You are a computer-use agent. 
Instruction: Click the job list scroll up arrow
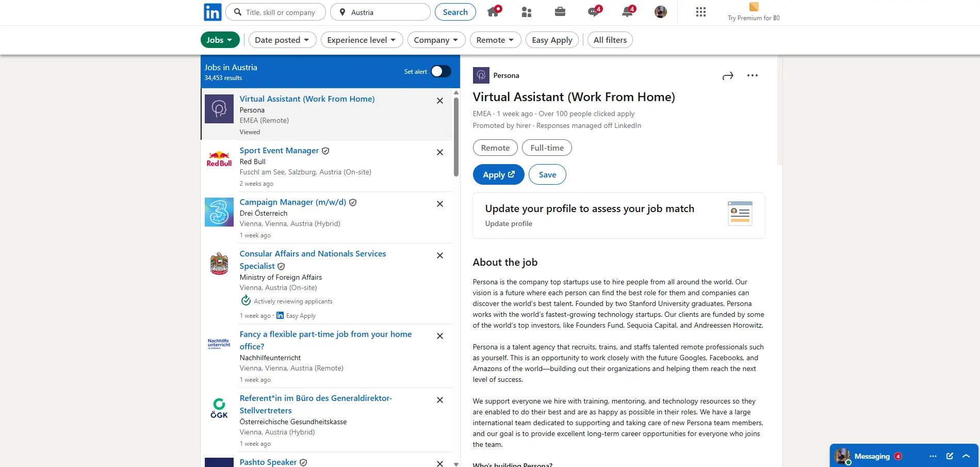click(456, 93)
